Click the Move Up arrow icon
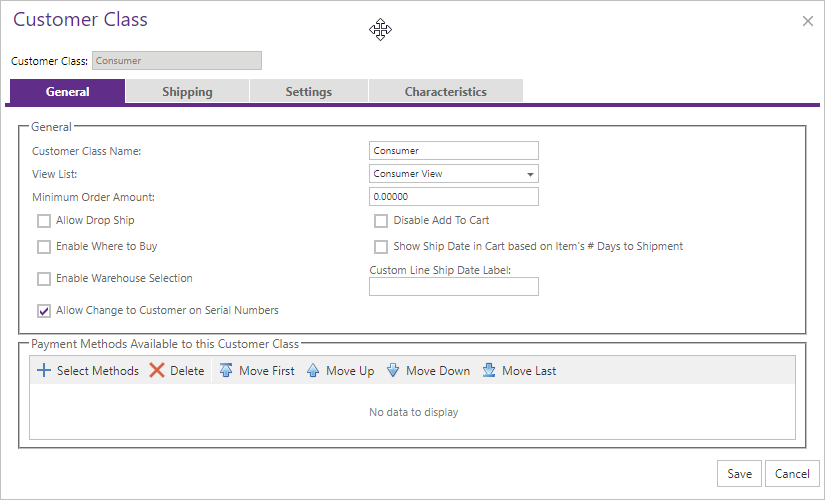The image size is (825, 500). click(313, 371)
